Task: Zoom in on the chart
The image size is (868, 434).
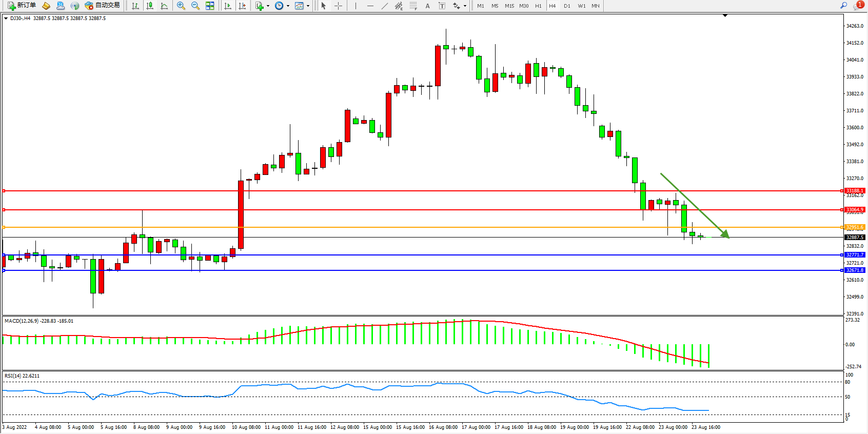Action: click(181, 6)
